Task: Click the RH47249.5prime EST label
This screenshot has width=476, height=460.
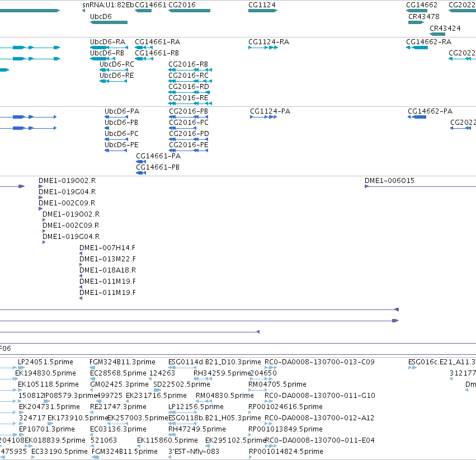Action: (197, 430)
